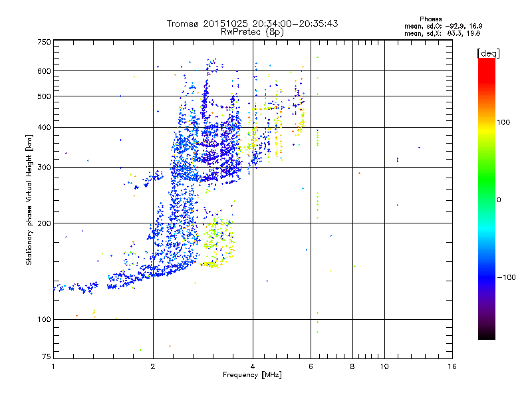Click the x-axis tick label '2'

tap(153, 366)
